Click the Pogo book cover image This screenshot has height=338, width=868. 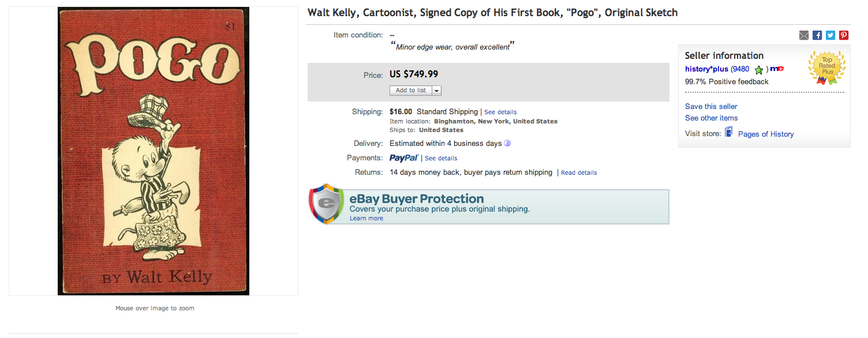153,151
